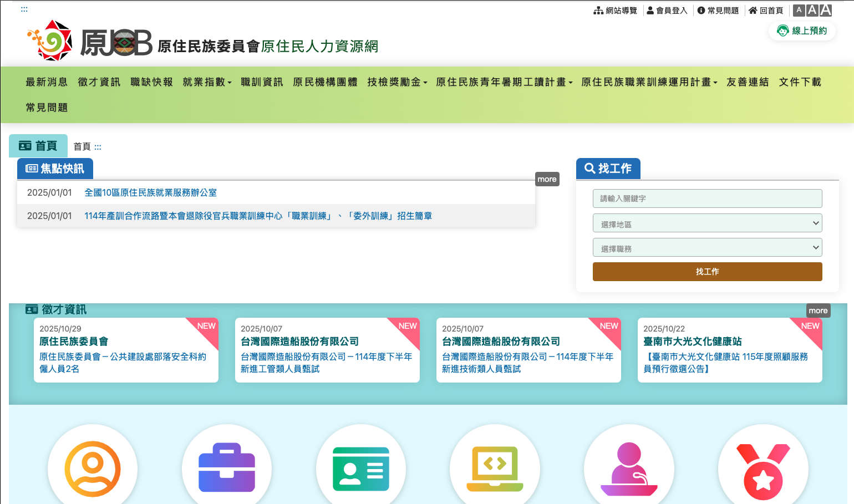
Task: Select the green laptop code circle icon
Action: coord(495,467)
